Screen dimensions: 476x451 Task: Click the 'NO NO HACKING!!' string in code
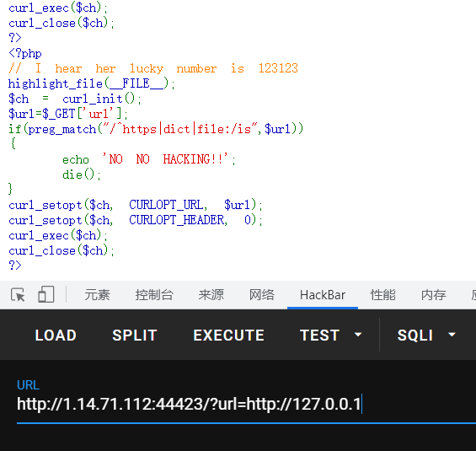165,158
